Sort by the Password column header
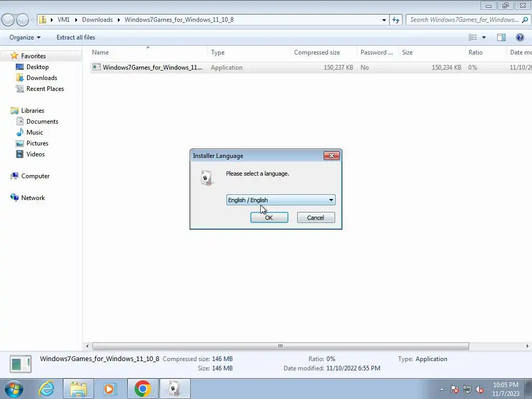532x399 pixels. pyautogui.click(x=378, y=52)
